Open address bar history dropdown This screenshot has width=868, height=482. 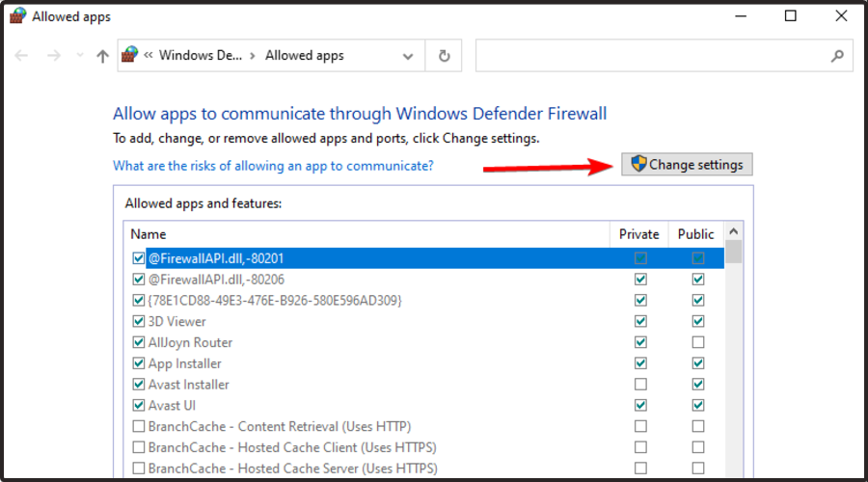408,56
